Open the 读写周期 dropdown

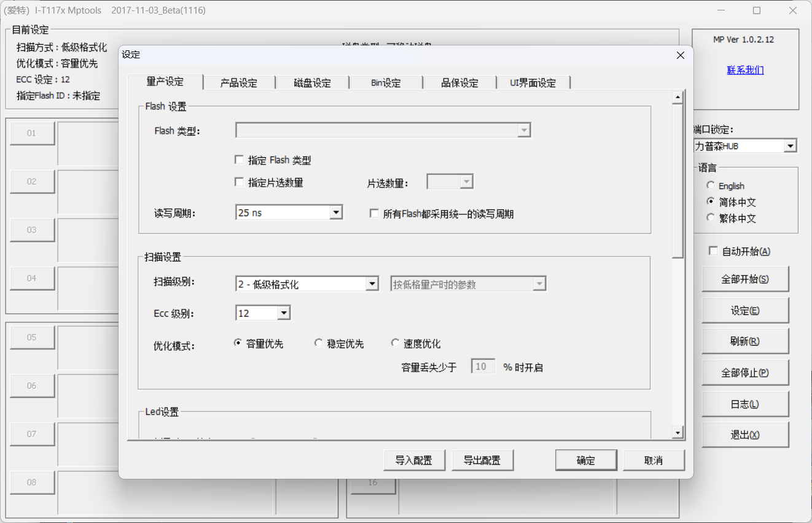(x=337, y=212)
